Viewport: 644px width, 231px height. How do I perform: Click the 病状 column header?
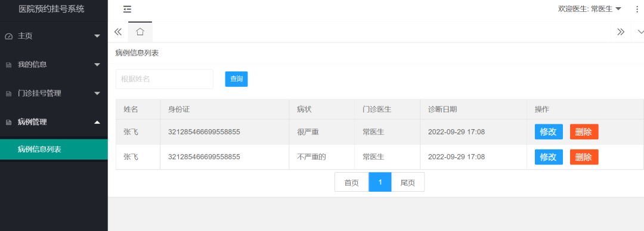[304, 109]
